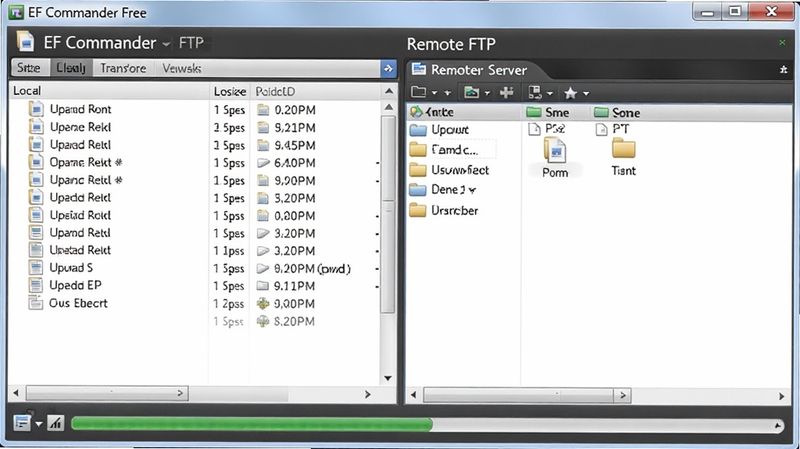Select the Famdc... folder in remote tree

pyautogui.click(x=454, y=149)
